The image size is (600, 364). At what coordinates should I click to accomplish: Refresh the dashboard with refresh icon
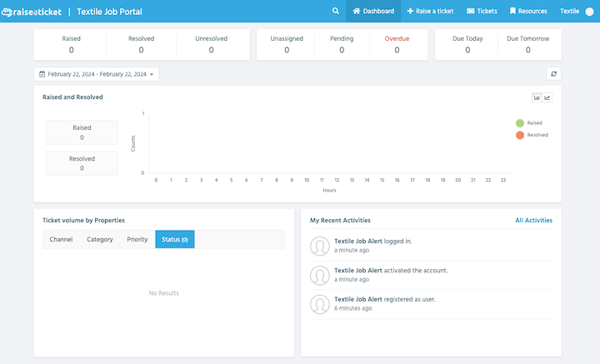coord(553,74)
